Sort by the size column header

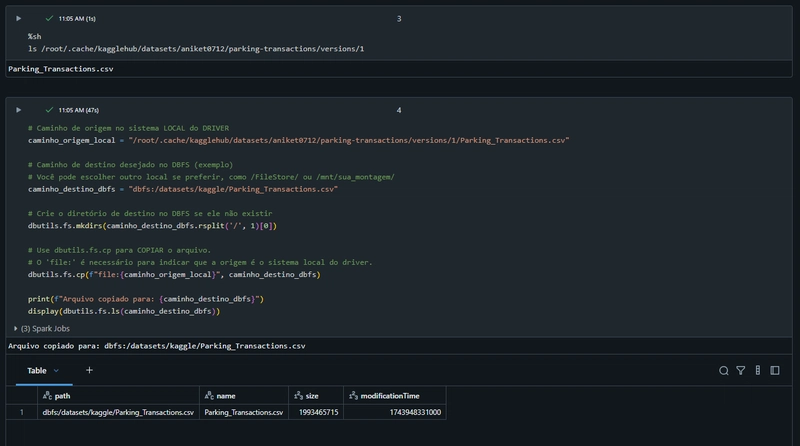click(316, 395)
